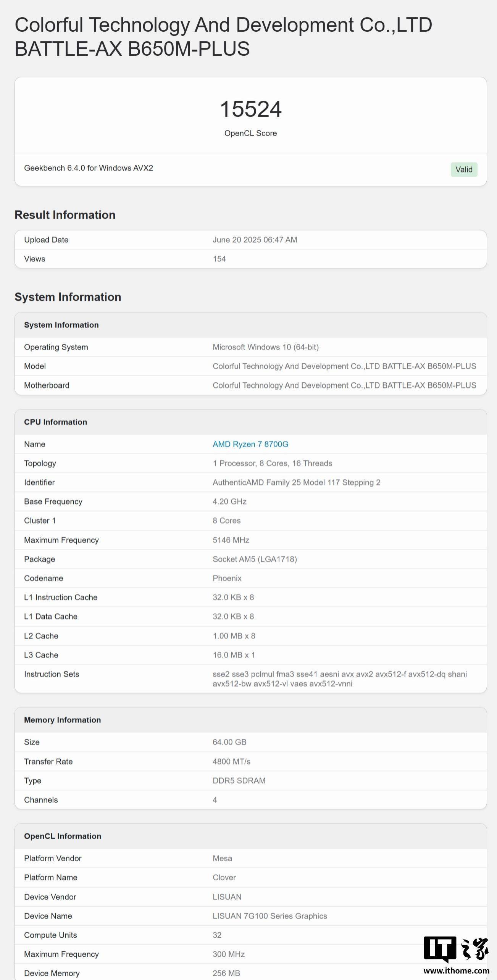Select the 4800 MT/s transfer rate

click(232, 761)
